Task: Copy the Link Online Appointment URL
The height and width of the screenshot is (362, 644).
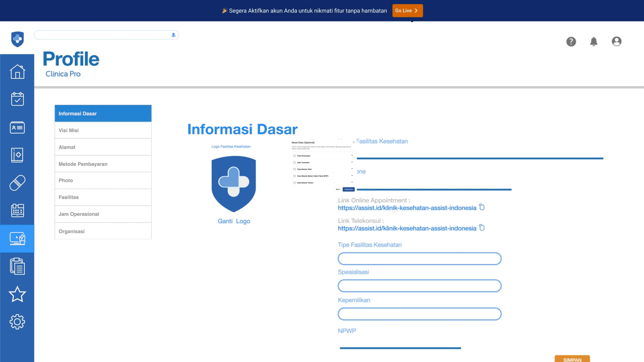Action: [482, 207]
